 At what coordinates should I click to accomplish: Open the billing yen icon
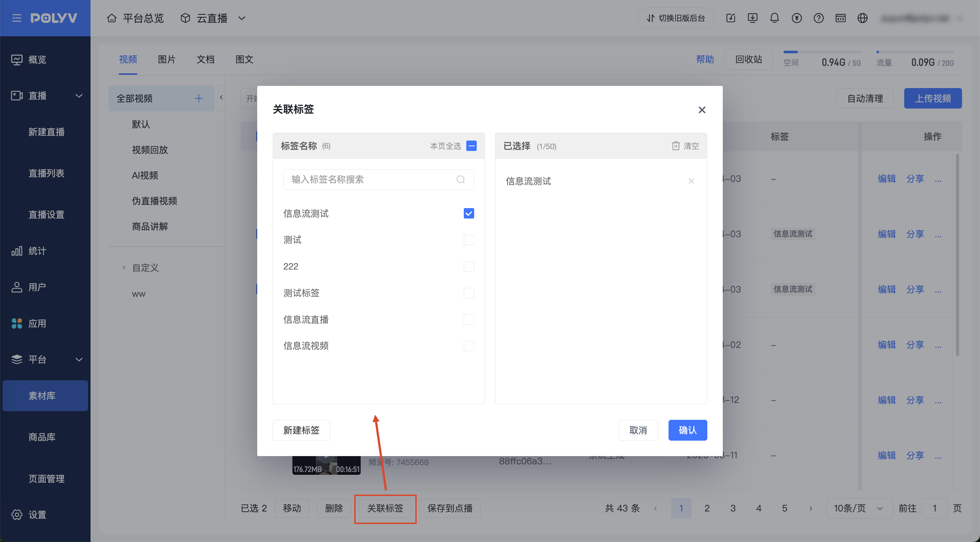(797, 18)
